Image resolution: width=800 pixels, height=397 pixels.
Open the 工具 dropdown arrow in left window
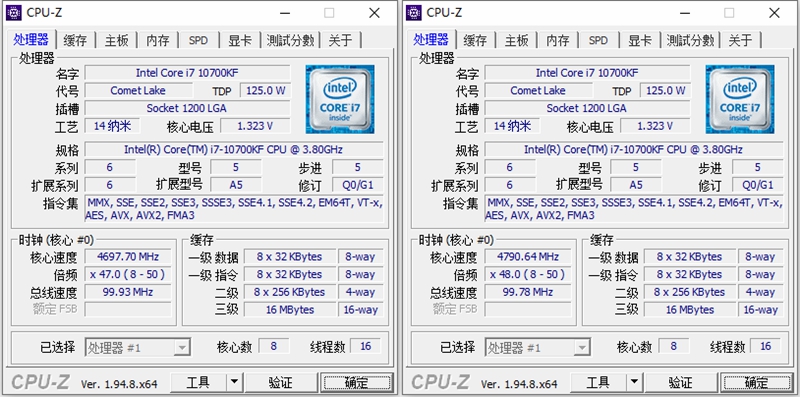pos(234,382)
